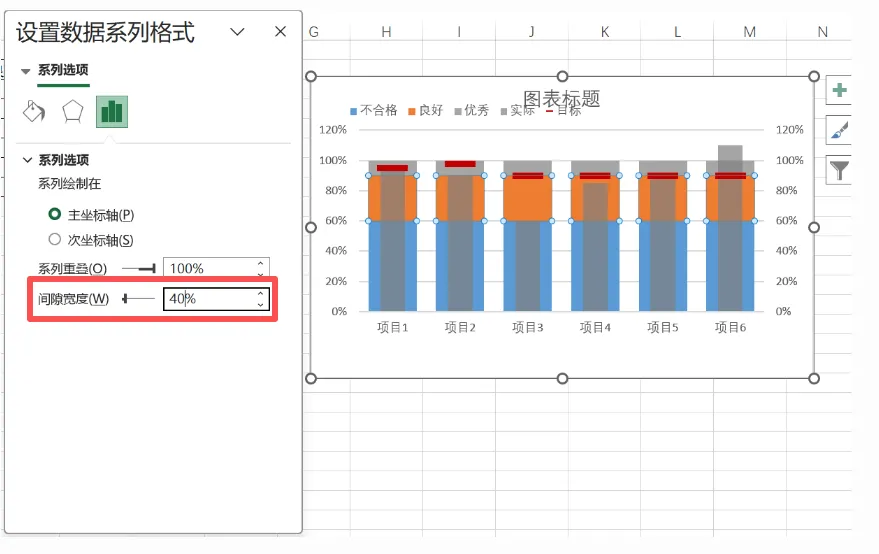Select column header J
Screen dimensions: 879x554
[531, 32]
